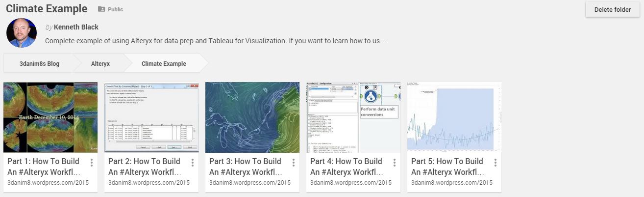This screenshot has width=644, height=197.
Task: Click the Public folder visibility icon
Action: tap(101, 9)
